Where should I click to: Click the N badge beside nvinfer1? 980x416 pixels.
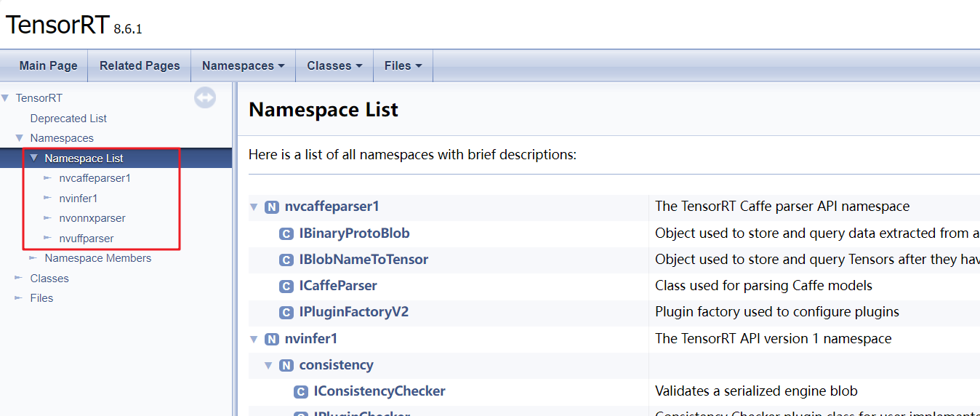point(272,339)
